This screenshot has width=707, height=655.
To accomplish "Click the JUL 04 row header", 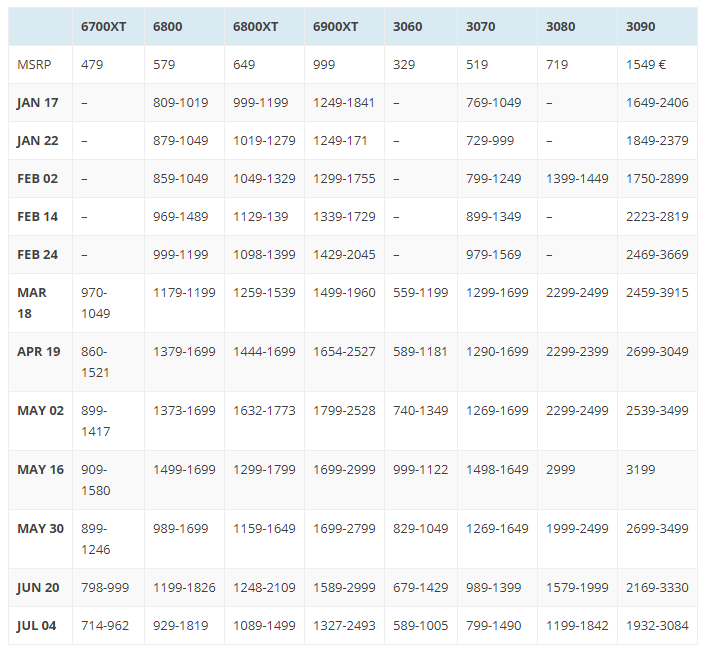I will click(37, 626).
